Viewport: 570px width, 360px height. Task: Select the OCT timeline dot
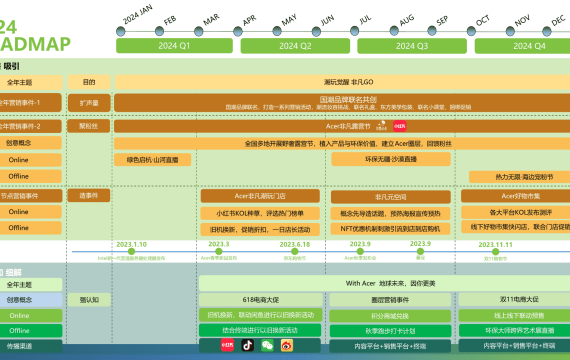pos(471,31)
